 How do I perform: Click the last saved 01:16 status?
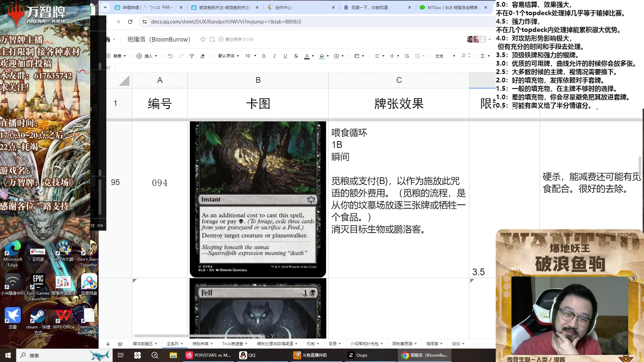tap(236, 39)
